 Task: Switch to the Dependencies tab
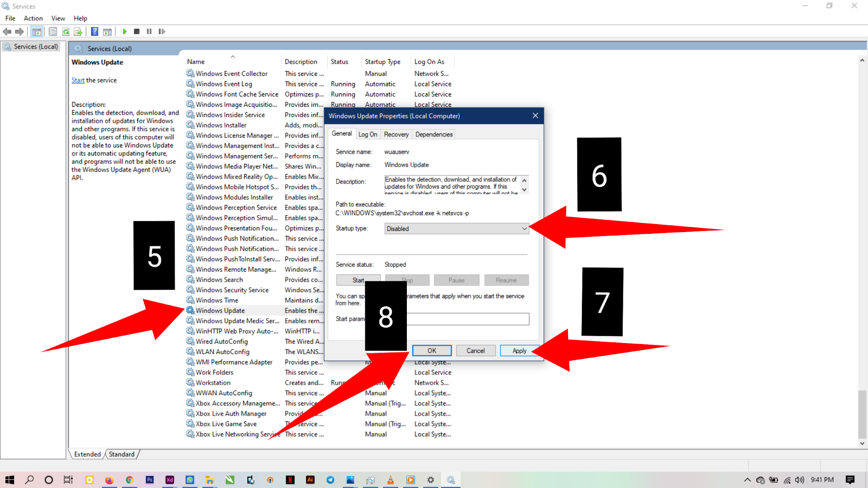434,134
